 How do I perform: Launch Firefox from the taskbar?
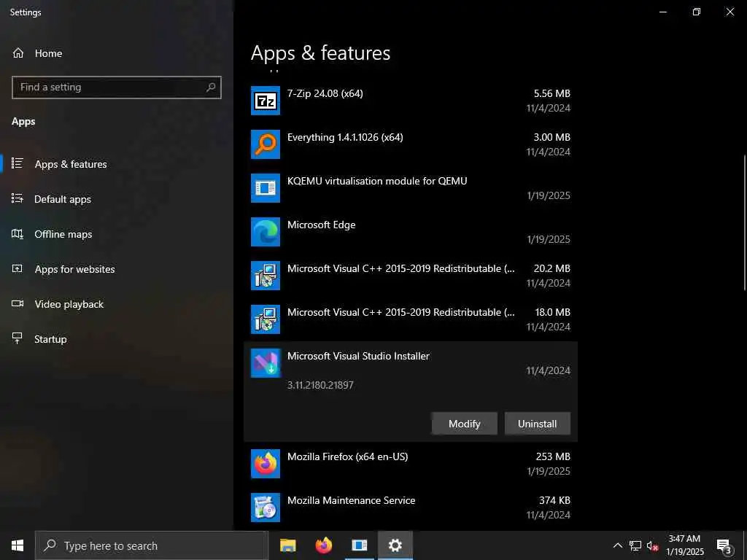(x=324, y=545)
